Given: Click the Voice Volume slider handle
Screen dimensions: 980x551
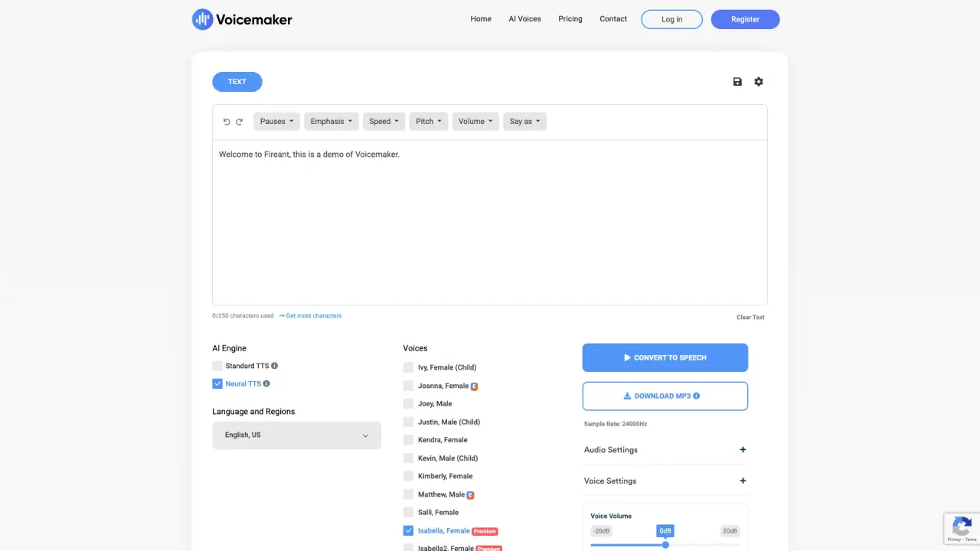Looking at the screenshot, I should pos(665,545).
